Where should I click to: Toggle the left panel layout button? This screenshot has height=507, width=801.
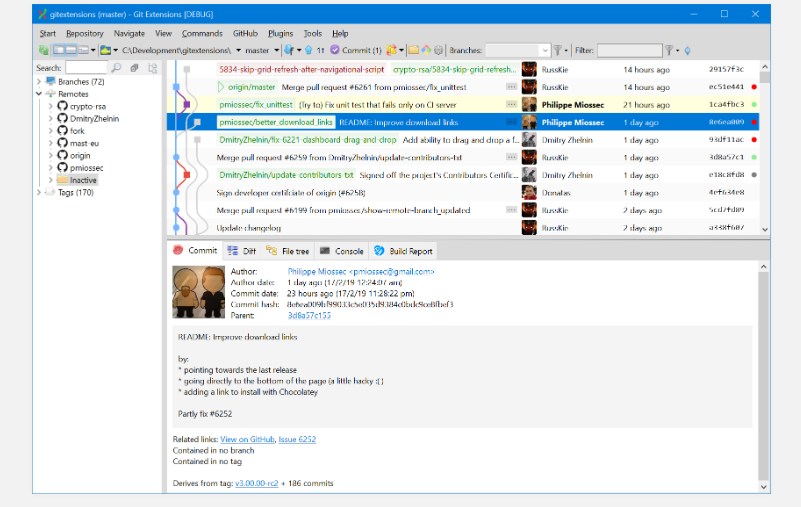click(x=59, y=50)
